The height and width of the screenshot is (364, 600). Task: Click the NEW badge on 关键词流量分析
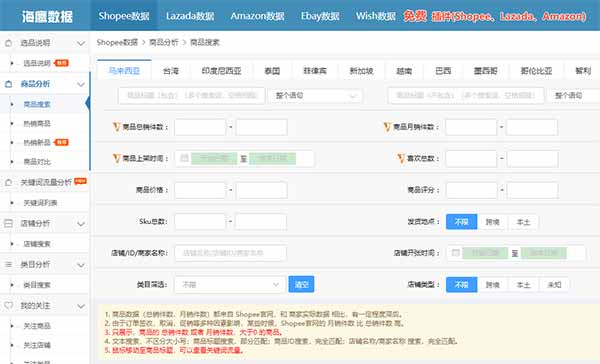click(x=80, y=181)
